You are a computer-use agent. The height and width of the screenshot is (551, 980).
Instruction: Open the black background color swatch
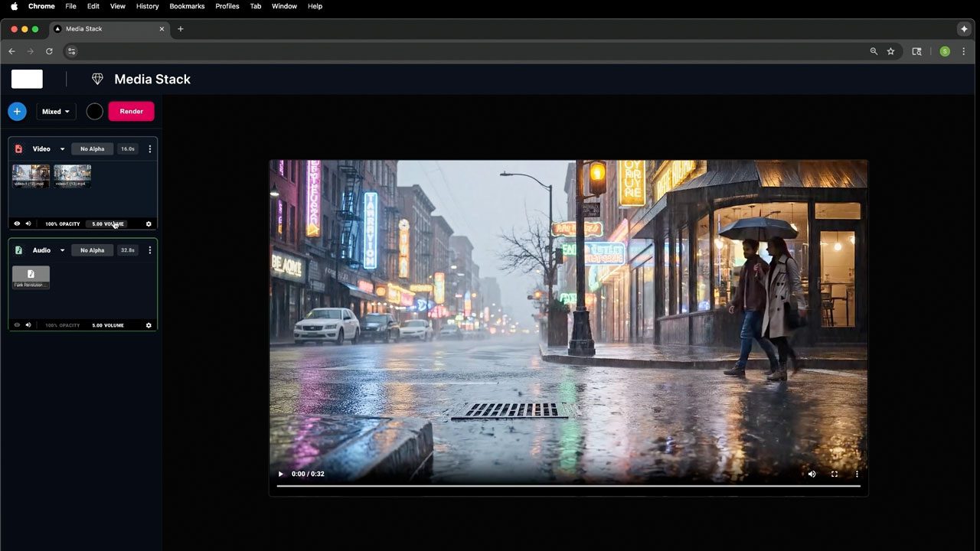pyautogui.click(x=94, y=112)
